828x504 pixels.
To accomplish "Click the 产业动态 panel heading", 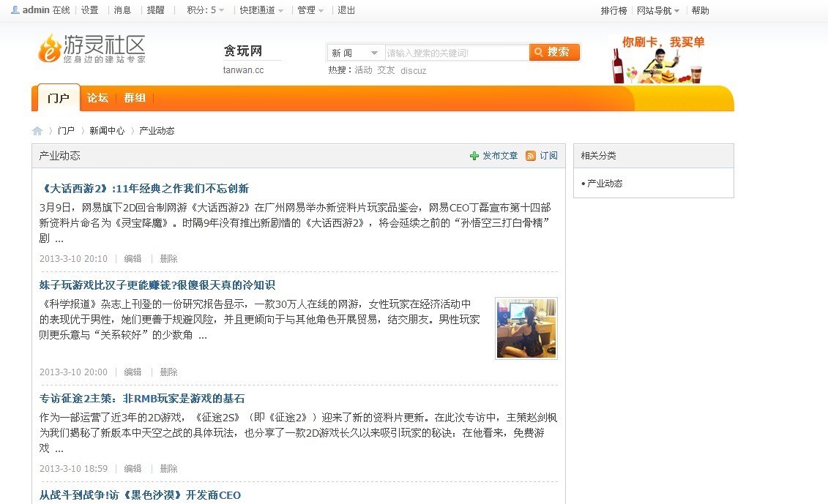I will point(60,156).
